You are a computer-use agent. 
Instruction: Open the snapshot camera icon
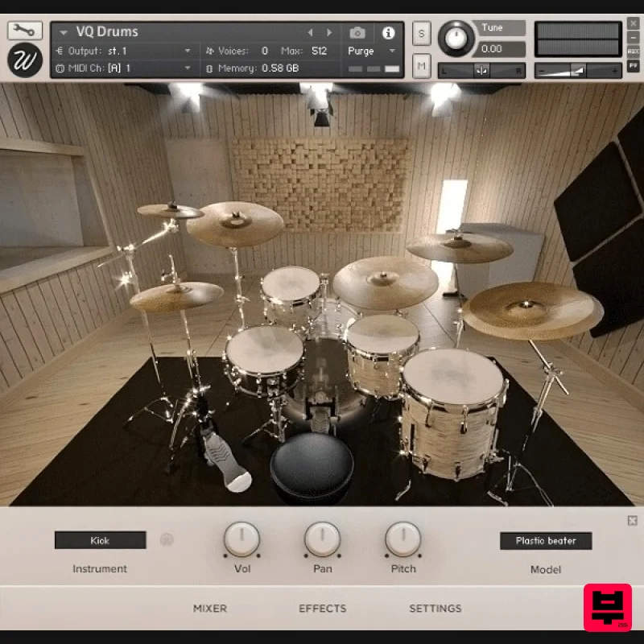click(x=357, y=34)
